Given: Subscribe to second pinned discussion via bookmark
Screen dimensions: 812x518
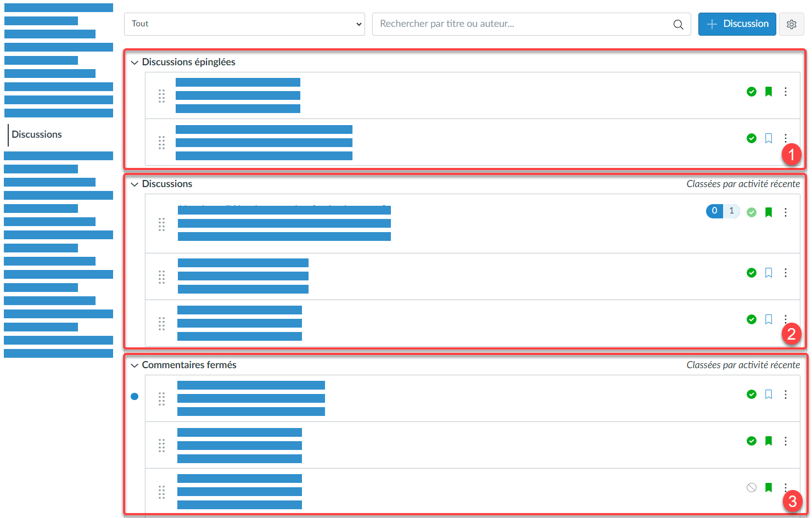Looking at the screenshot, I should coord(769,138).
